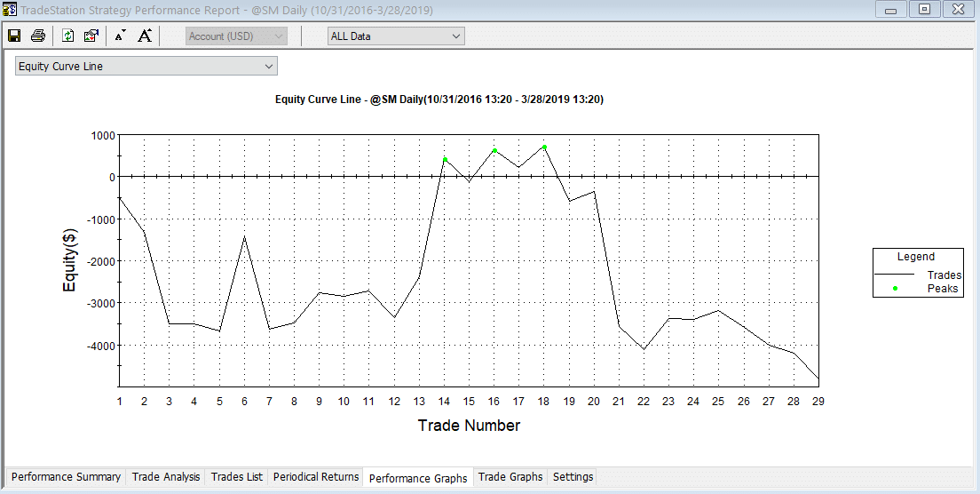Screen dimensions: 980x494
Task: Click the Legend title text
Action: coord(915,257)
